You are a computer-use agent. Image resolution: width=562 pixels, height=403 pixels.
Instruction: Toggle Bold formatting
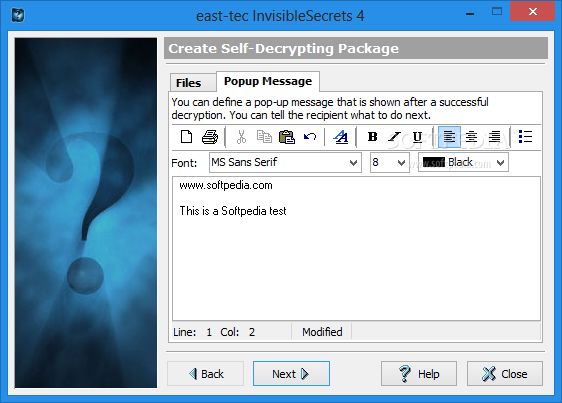pos(372,137)
